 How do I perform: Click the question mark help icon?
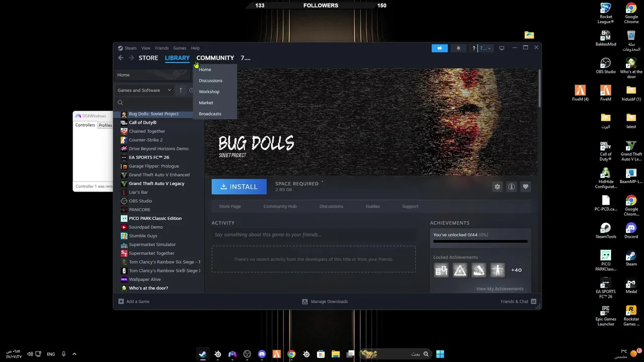[473, 48]
